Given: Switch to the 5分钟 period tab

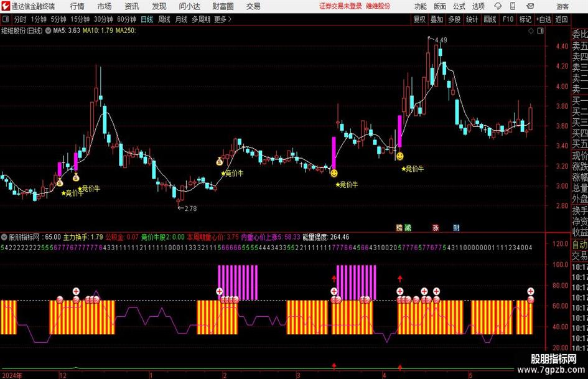Looking at the screenshot, I should pos(58,19).
